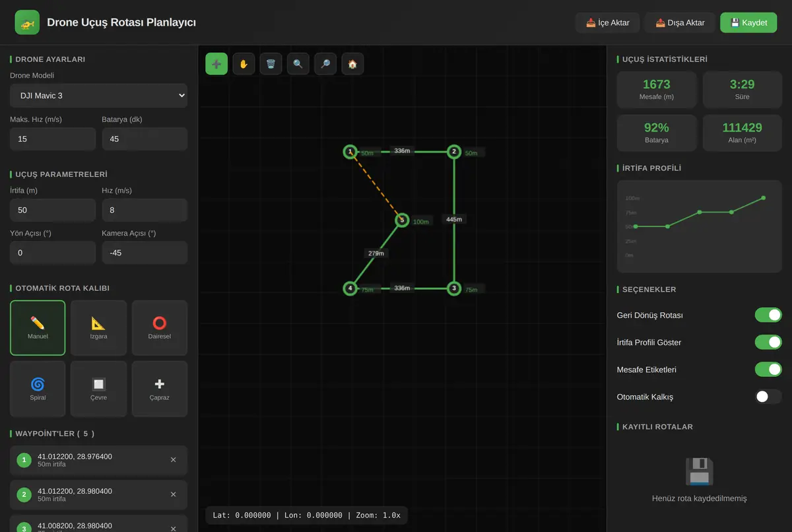Click waypoint row "41.012200, 28.976400"
The height and width of the screenshot is (532, 792).
(98, 460)
